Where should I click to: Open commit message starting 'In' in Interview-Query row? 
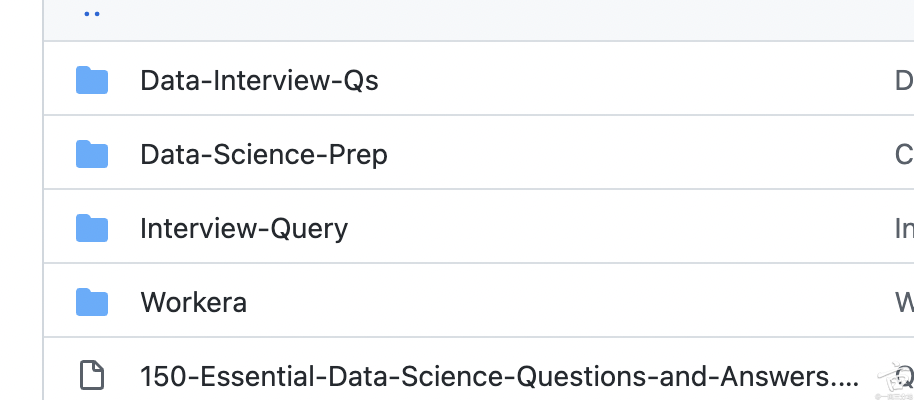pyautogui.click(x=904, y=228)
